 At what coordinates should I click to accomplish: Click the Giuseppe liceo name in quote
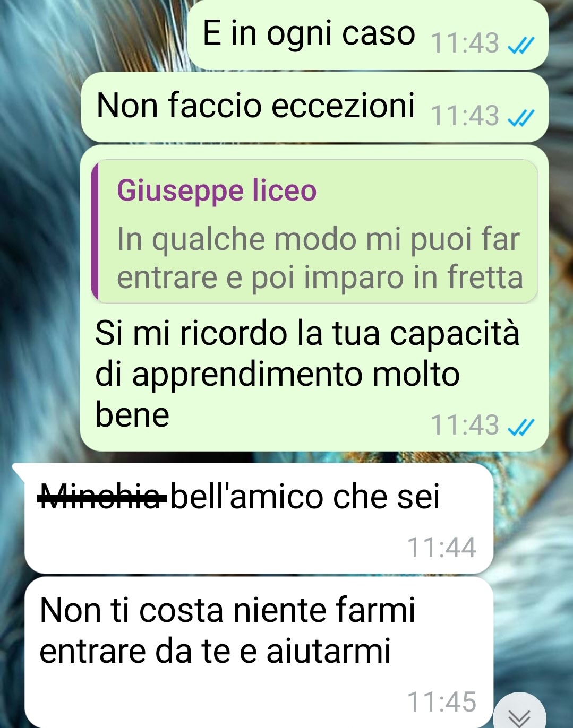tap(217, 190)
